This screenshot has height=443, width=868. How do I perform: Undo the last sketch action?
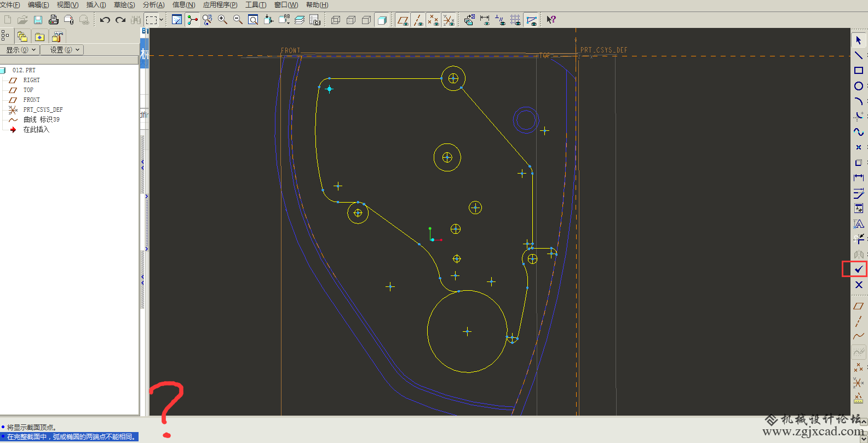click(105, 20)
